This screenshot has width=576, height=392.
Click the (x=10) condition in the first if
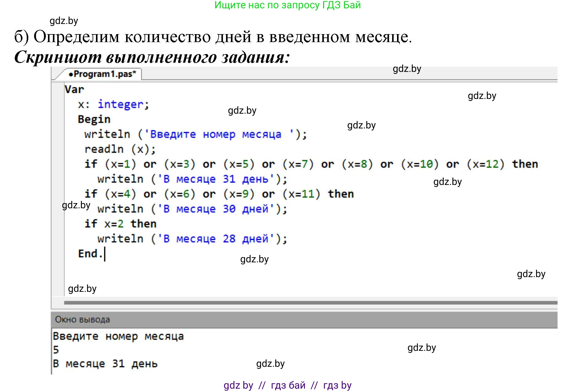419,164
